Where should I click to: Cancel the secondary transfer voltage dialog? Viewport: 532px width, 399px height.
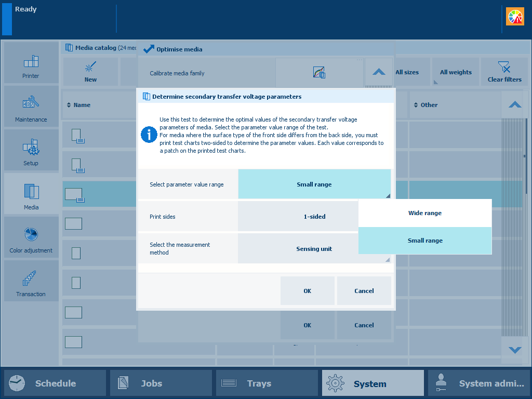(x=364, y=291)
